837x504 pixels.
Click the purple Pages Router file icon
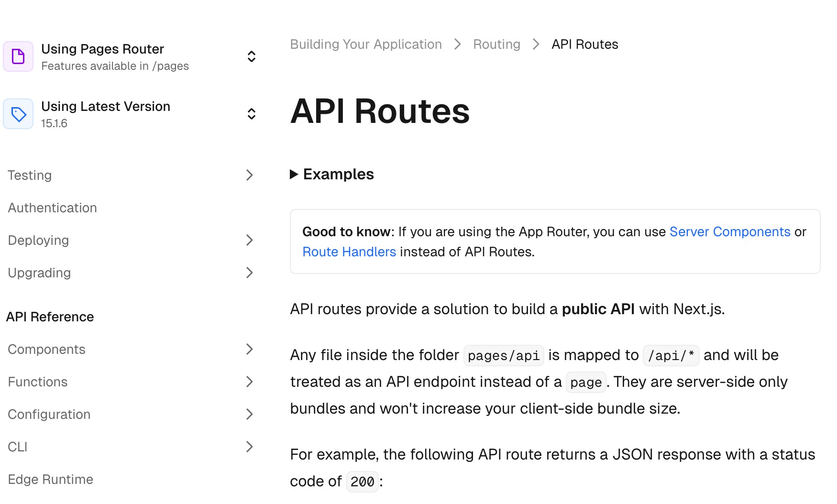point(18,56)
